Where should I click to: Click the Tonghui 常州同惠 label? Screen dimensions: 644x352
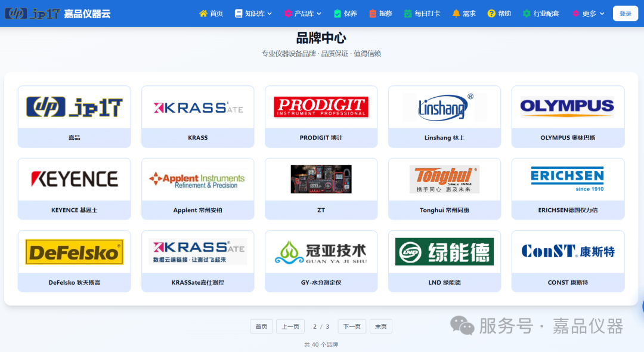click(x=444, y=210)
